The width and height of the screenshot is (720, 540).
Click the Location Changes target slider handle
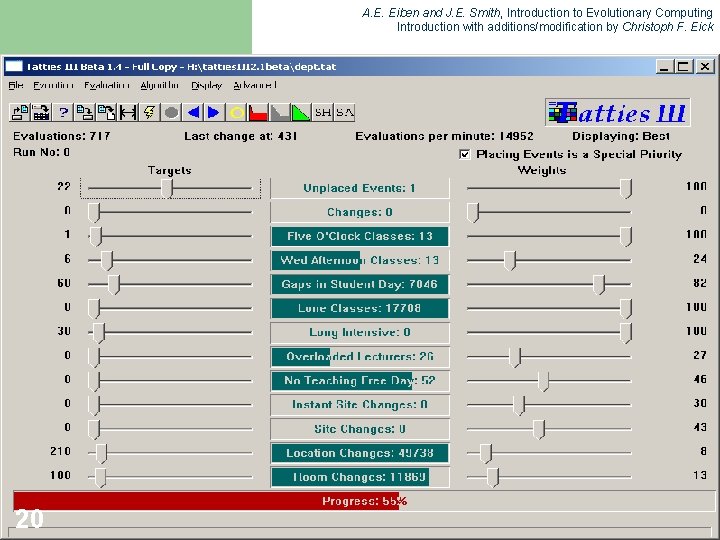(101, 453)
